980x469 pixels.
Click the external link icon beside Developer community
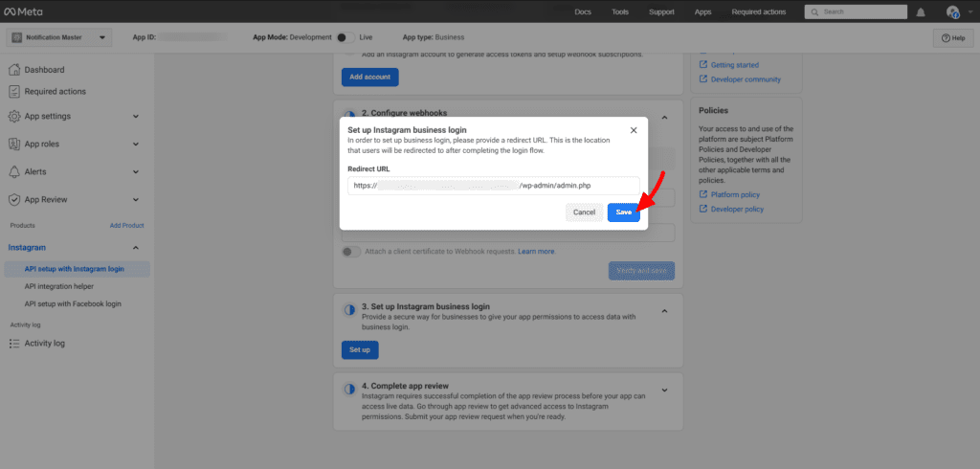coord(703,79)
